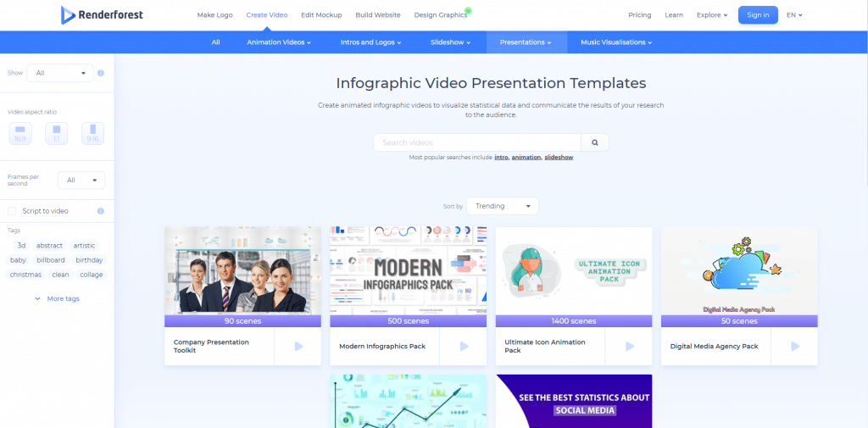Open the Music Visualisations menu

pos(615,42)
